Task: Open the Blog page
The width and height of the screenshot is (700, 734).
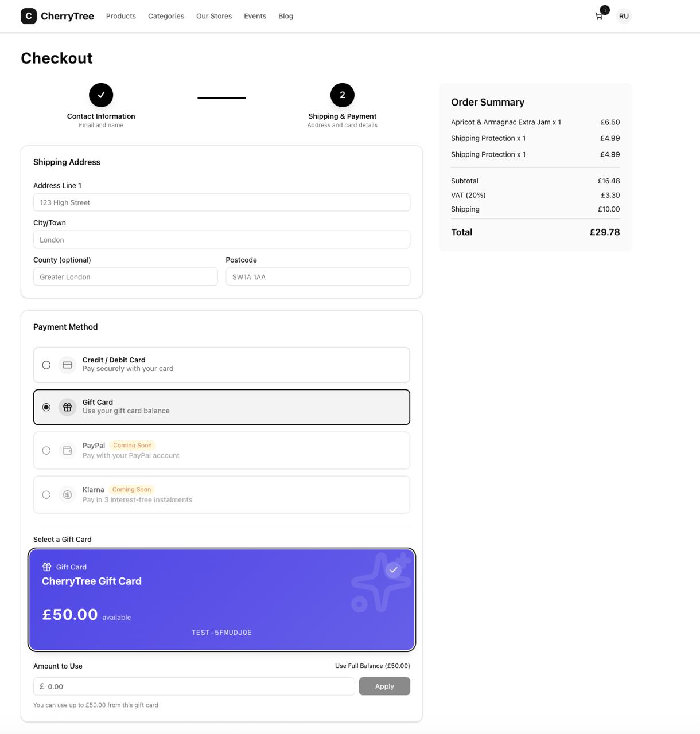Action: (286, 16)
